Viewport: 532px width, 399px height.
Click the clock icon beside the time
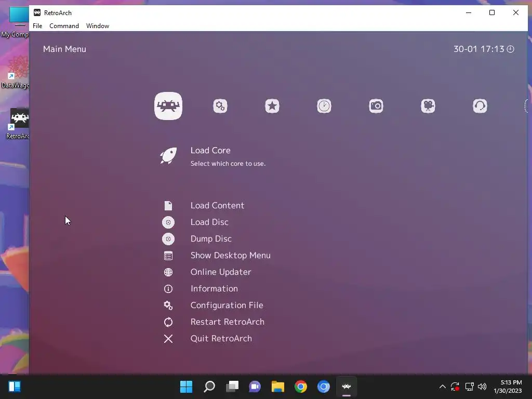pyautogui.click(x=510, y=49)
